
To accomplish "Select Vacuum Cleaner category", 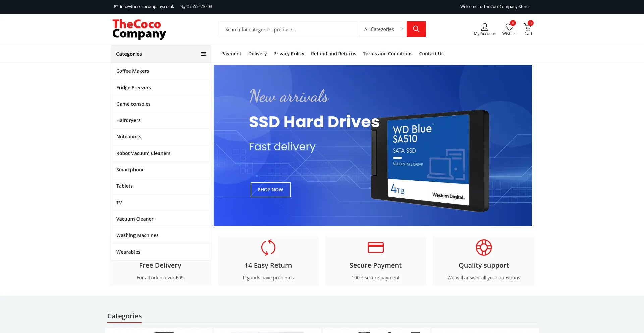I will 161,219.
